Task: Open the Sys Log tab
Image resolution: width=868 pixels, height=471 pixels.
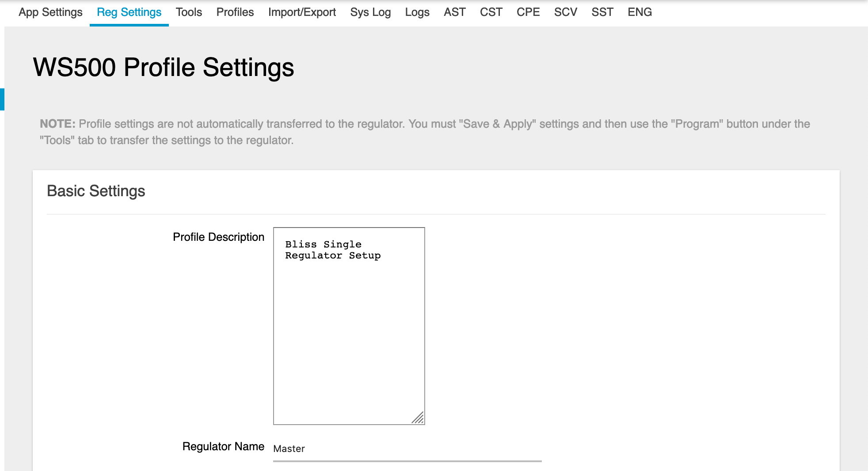Action: tap(370, 12)
